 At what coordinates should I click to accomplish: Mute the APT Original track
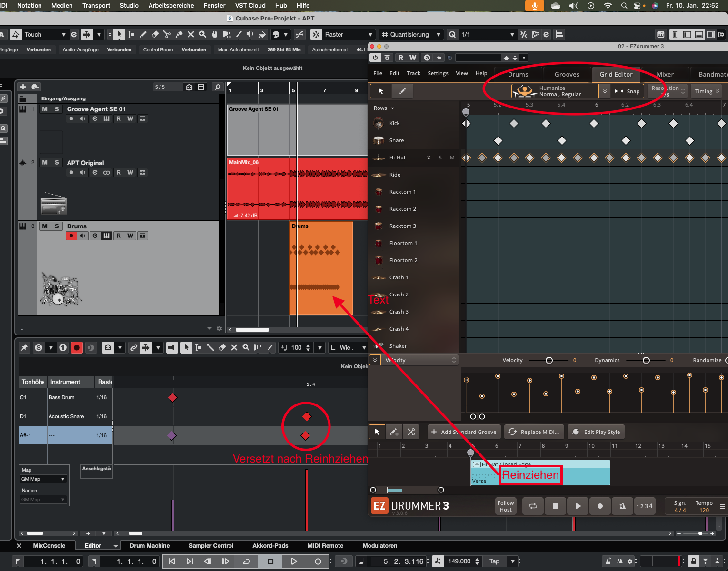pyautogui.click(x=45, y=162)
